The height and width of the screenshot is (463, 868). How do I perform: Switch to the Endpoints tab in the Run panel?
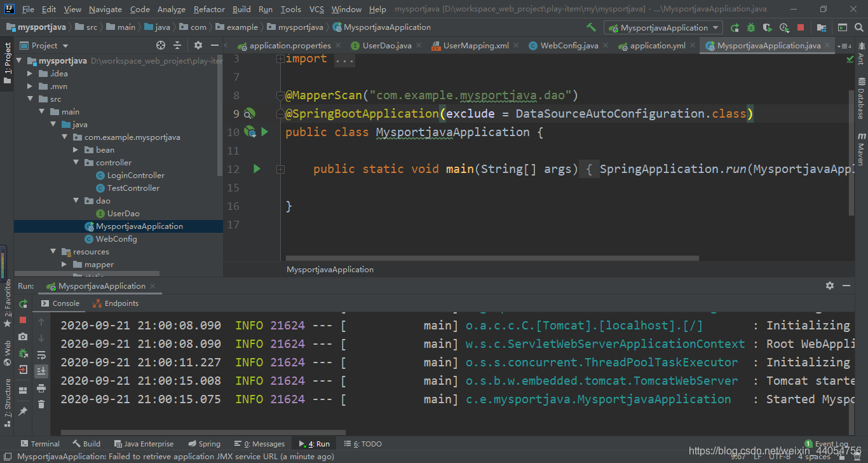click(116, 303)
